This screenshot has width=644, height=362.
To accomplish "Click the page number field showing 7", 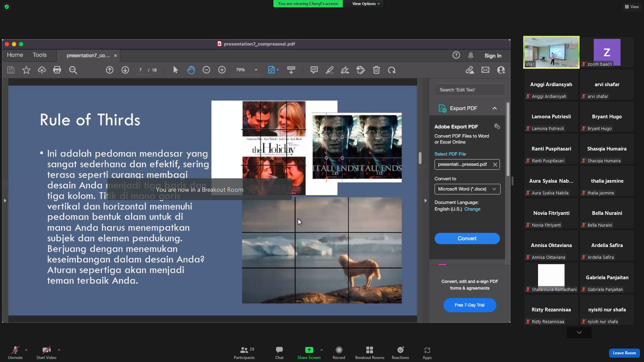I will coord(141,70).
